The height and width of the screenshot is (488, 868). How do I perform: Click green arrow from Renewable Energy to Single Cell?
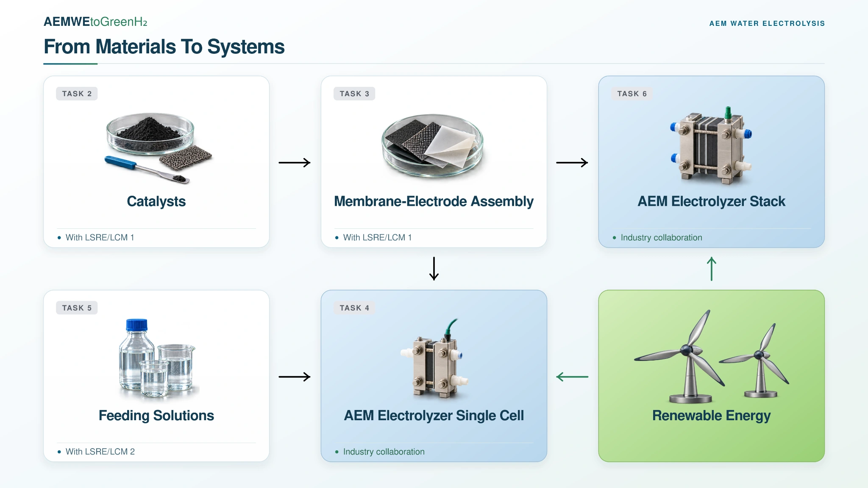pos(572,377)
